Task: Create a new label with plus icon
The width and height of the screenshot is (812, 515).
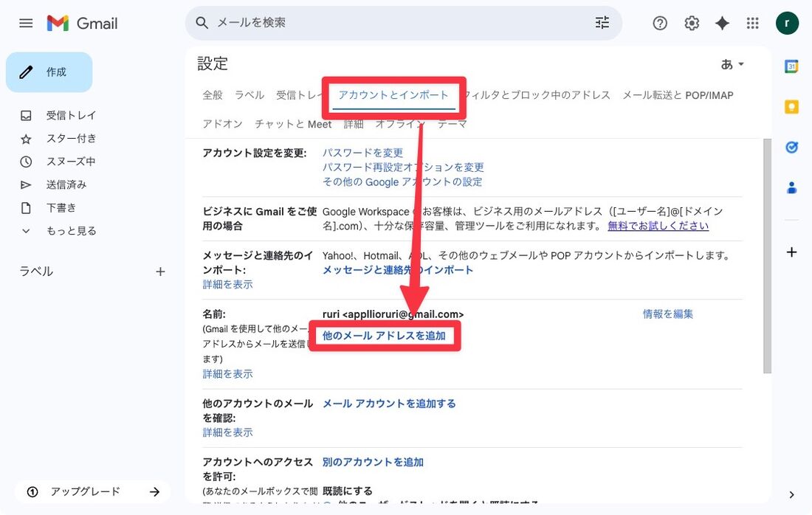Action: pyautogui.click(x=160, y=272)
